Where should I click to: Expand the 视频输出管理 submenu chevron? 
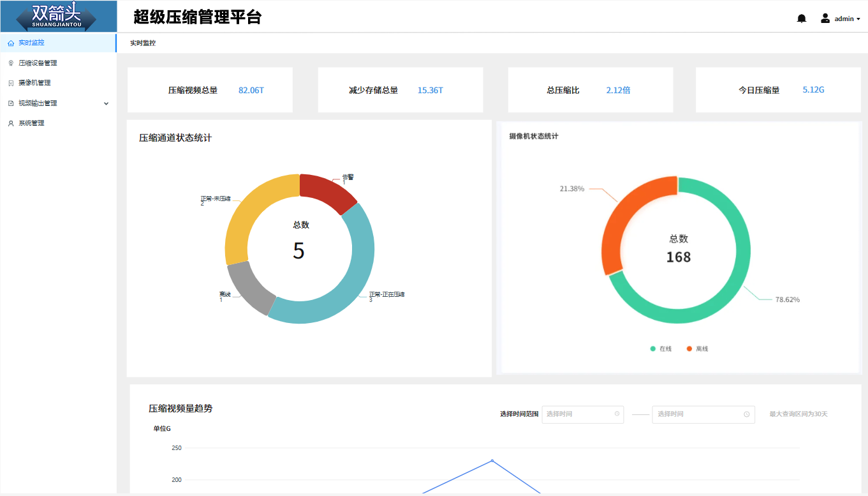point(107,103)
